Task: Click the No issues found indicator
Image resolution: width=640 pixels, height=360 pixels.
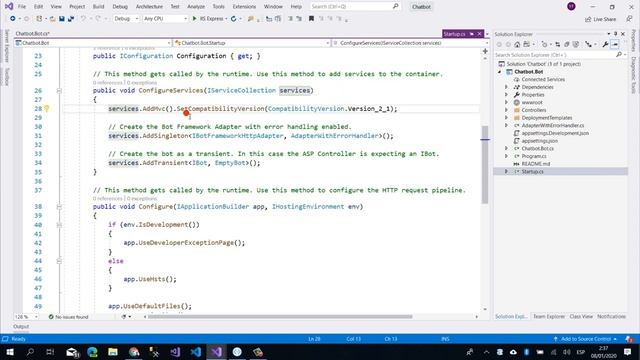Action: (x=68, y=317)
